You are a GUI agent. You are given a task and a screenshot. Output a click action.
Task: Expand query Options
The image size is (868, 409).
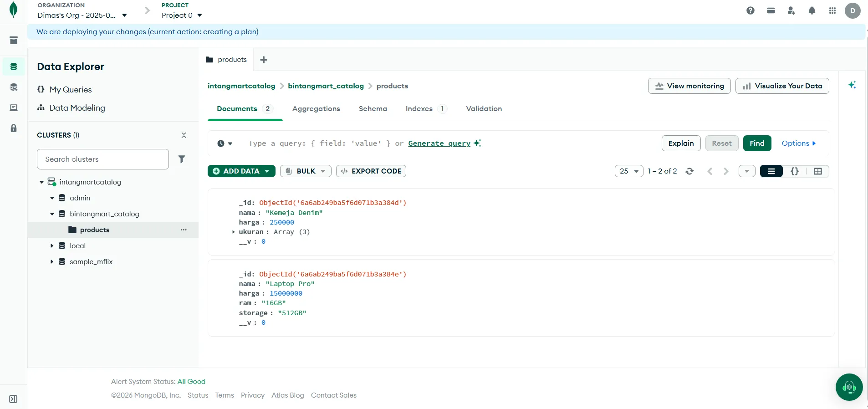799,143
